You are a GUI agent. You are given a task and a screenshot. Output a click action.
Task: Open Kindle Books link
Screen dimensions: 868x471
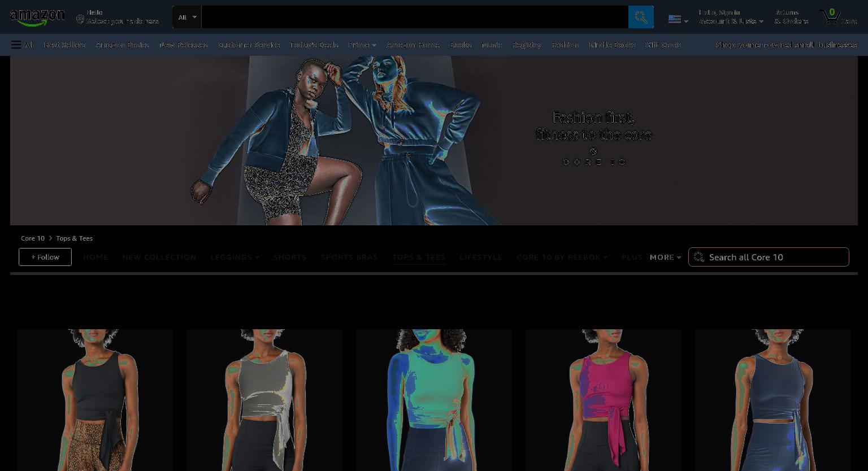tap(612, 45)
